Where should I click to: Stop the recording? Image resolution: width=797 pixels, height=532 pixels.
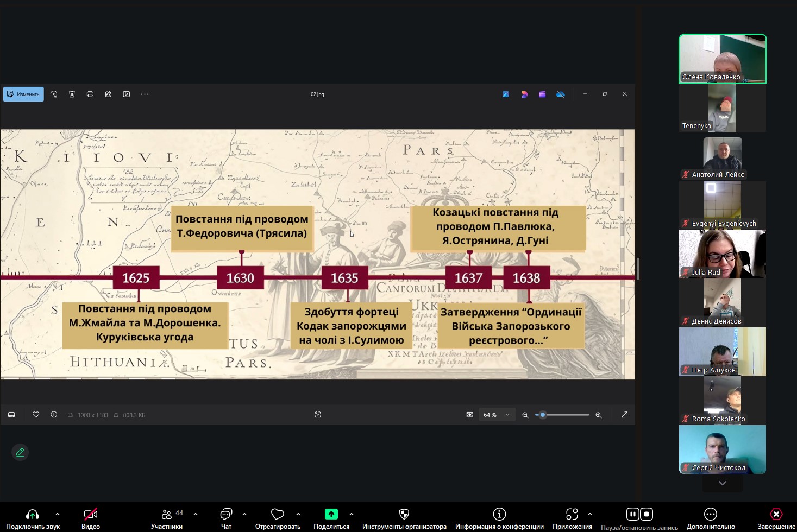pos(647,514)
